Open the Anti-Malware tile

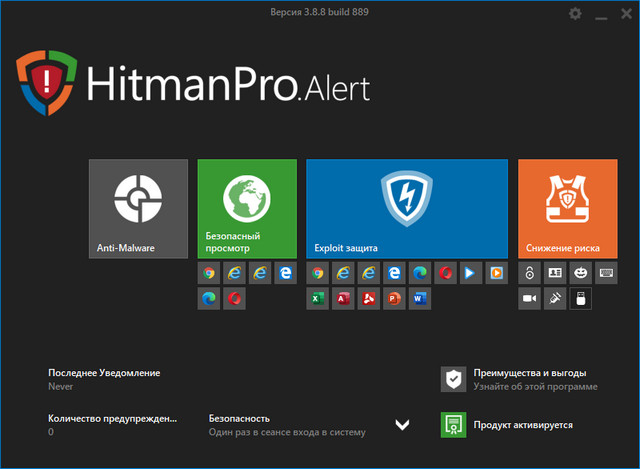click(x=138, y=208)
